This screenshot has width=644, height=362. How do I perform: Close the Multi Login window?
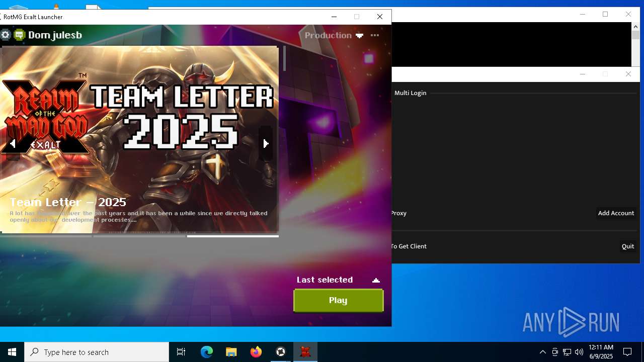tap(628, 74)
